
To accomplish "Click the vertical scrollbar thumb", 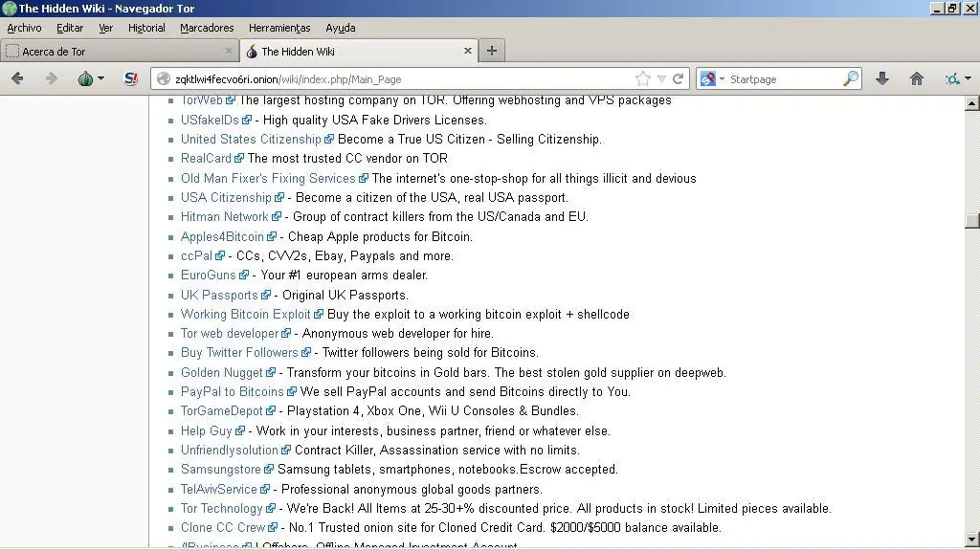I will 971,221.
